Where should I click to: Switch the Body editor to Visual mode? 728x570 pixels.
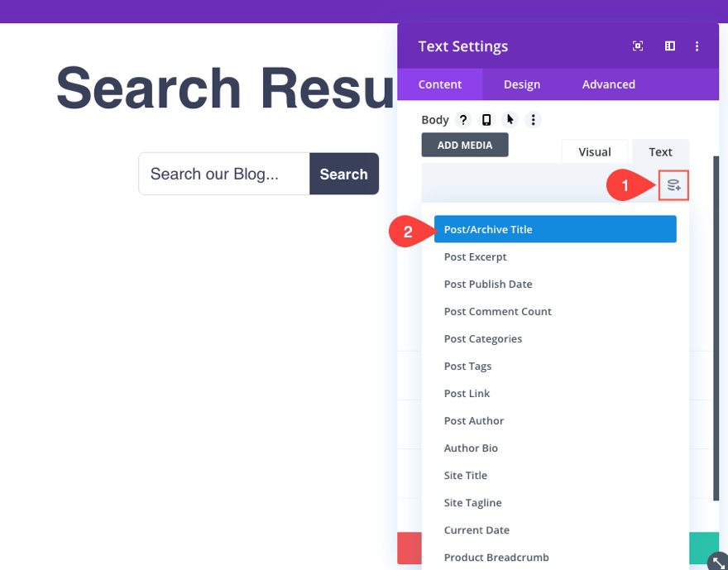coord(594,151)
